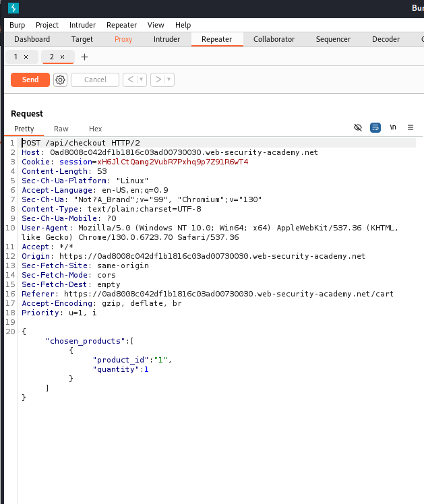Select Repeater request tab 2
This screenshot has height=504, width=424.
click(52, 57)
